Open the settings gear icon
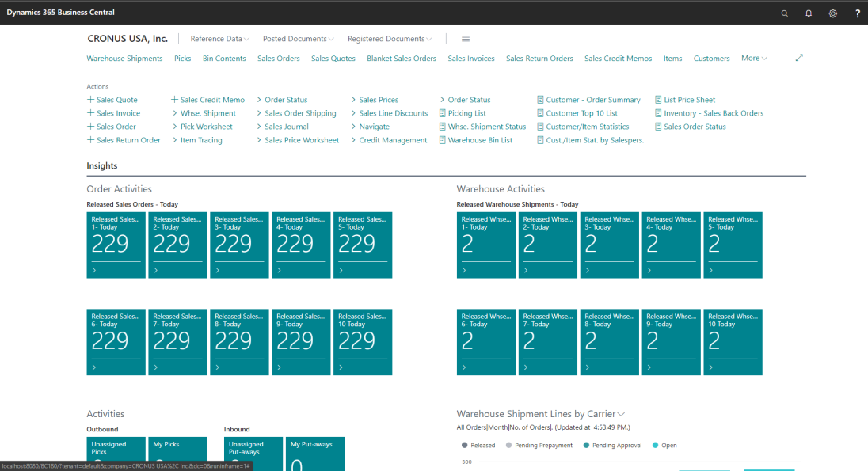The image size is (868, 471). click(833, 13)
